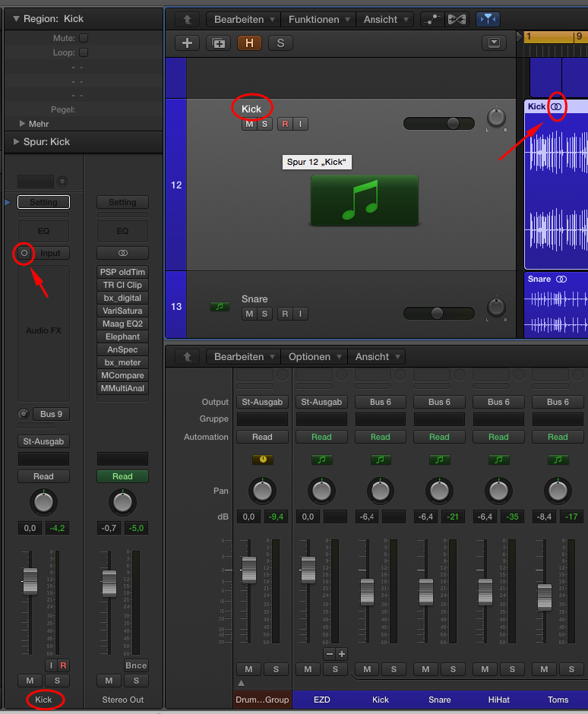Collapse the Region: Kick inspector triangle
The height and width of the screenshot is (714, 588).
pyautogui.click(x=16, y=19)
